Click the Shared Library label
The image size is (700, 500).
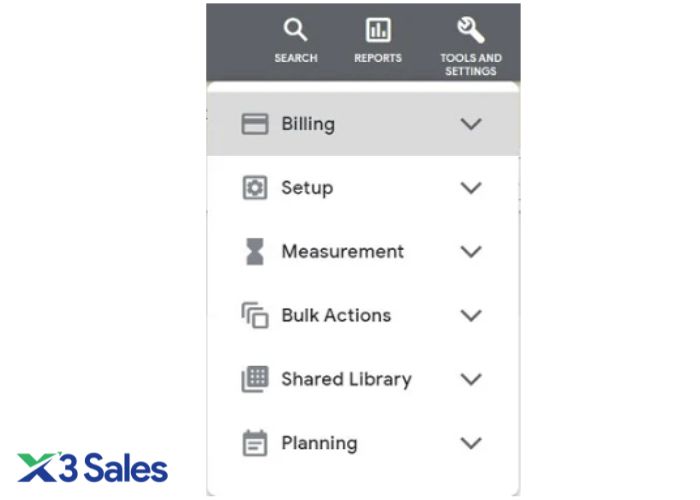(x=346, y=379)
